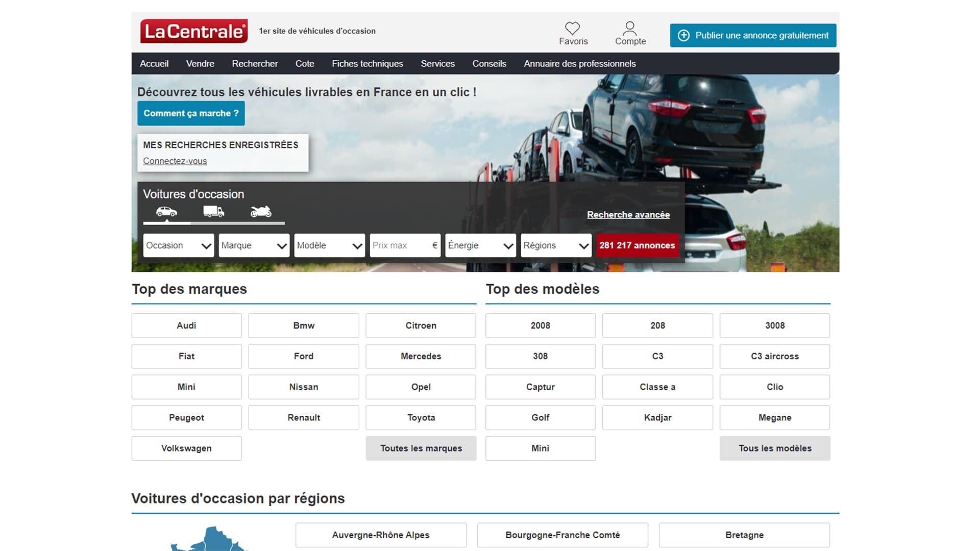Select the car vehicle type icon
Screen dimensions: 980x551
166,212
